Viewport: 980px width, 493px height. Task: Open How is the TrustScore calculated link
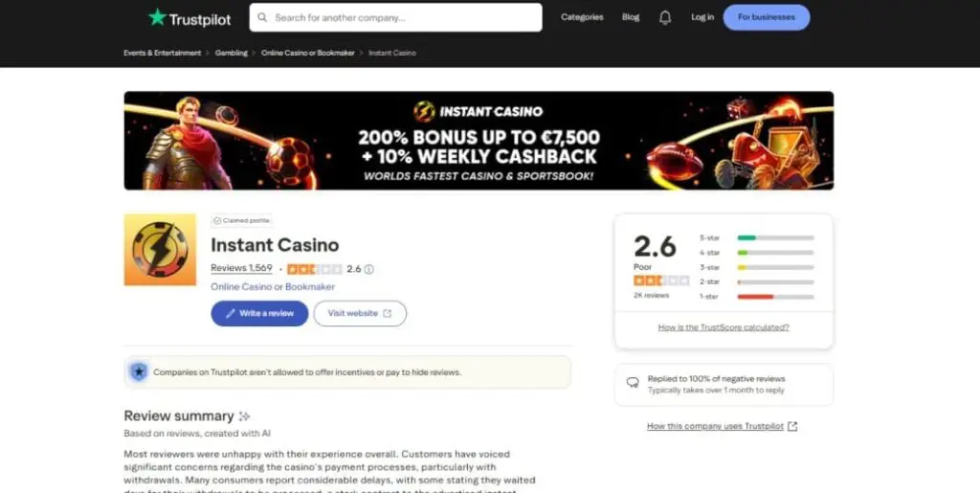pyautogui.click(x=724, y=327)
